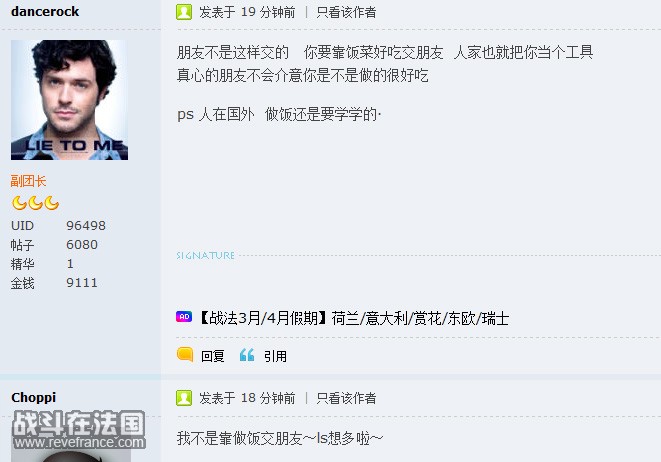Open dancerock's Lie To Me avatar
Image resolution: width=661 pixels, height=462 pixels.
70,100
